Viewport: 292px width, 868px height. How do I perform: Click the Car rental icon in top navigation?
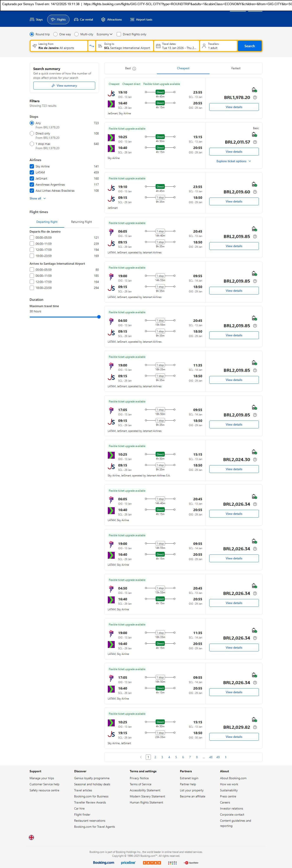coord(76,19)
